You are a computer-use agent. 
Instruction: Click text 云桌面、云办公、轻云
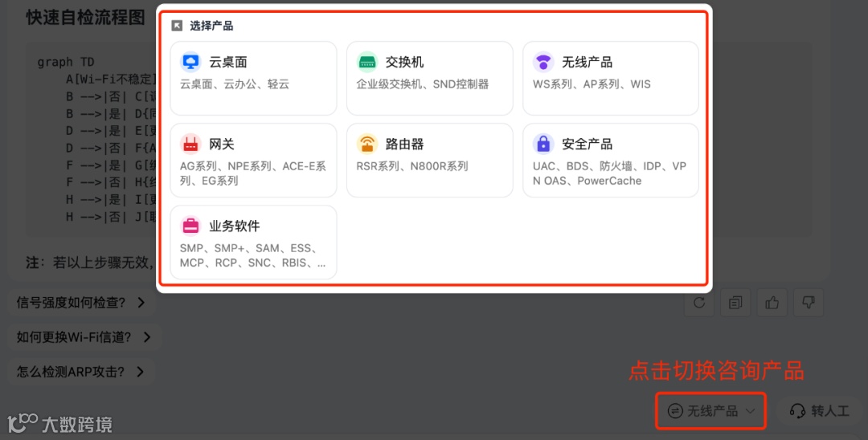pyautogui.click(x=235, y=84)
